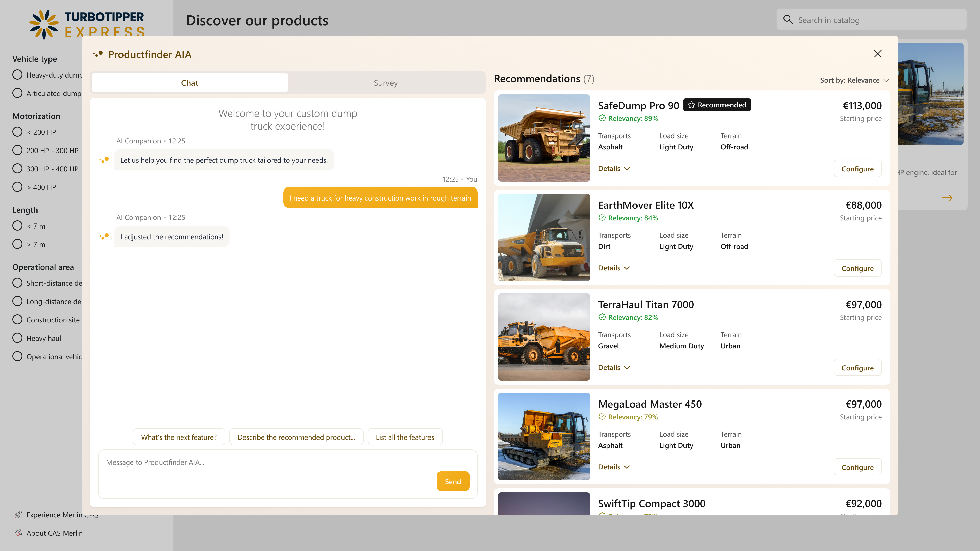Expand Details for SafeDump Pro 90
980x551 pixels.
(613, 168)
